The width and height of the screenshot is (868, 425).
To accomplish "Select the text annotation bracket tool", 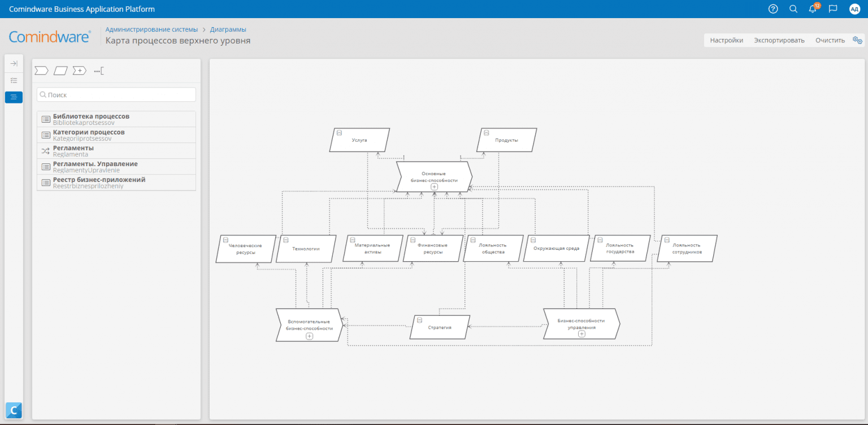I will coord(99,71).
